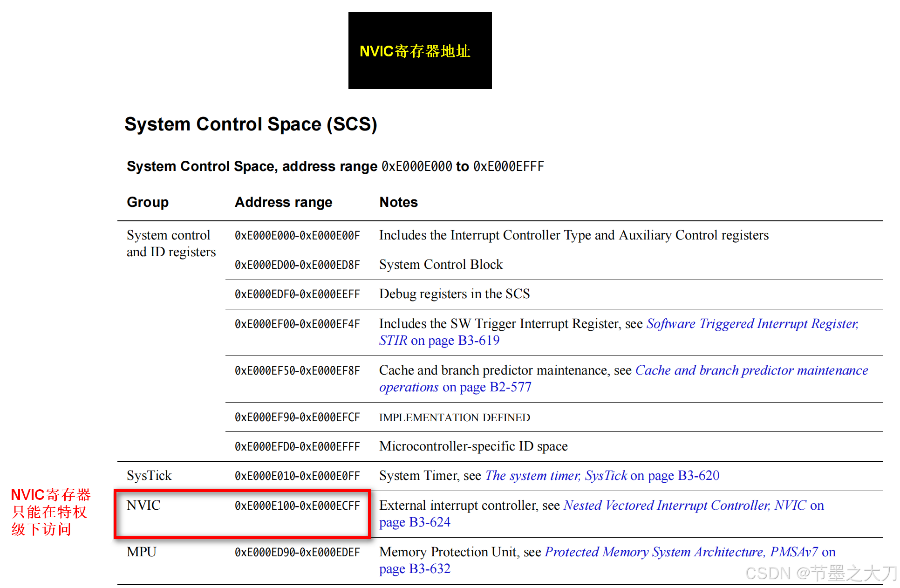Click the Notes column header
The height and width of the screenshot is (588, 900).
[x=398, y=202]
